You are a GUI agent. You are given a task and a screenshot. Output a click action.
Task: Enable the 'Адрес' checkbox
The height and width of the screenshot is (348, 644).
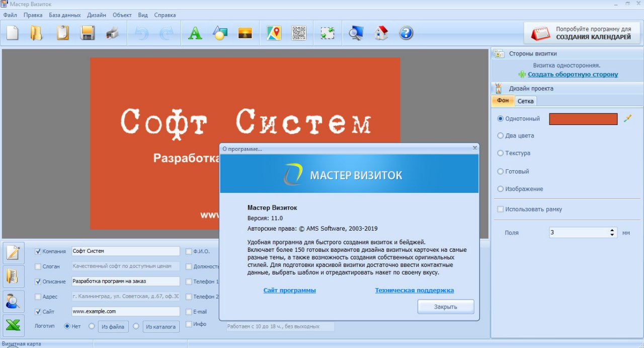point(38,297)
